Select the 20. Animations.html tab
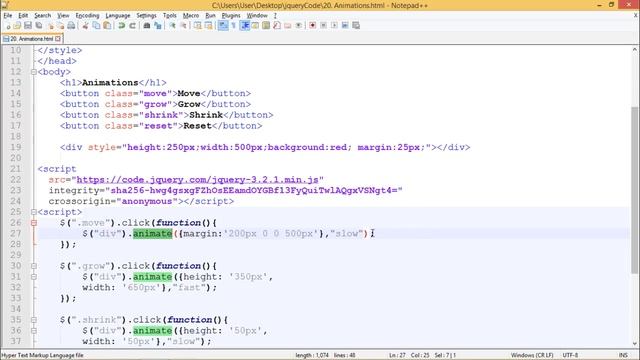This screenshot has height=360, width=640. pos(31,39)
